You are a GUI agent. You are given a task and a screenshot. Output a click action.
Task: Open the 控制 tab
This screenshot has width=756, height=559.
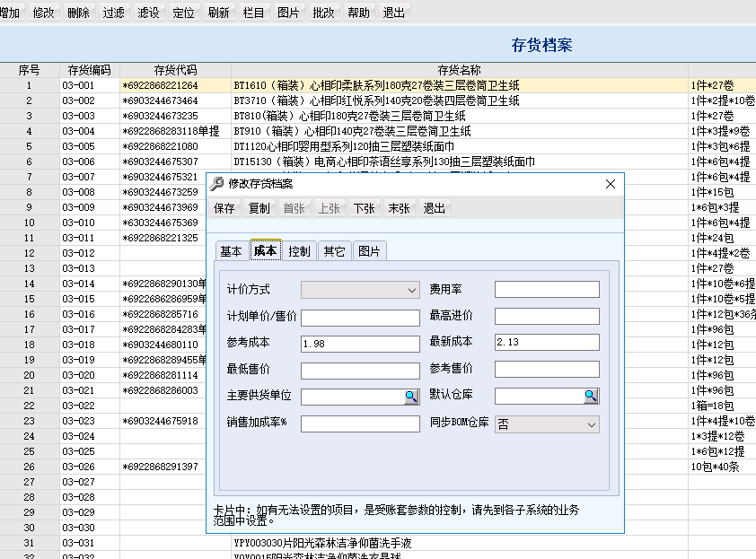(299, 251)
